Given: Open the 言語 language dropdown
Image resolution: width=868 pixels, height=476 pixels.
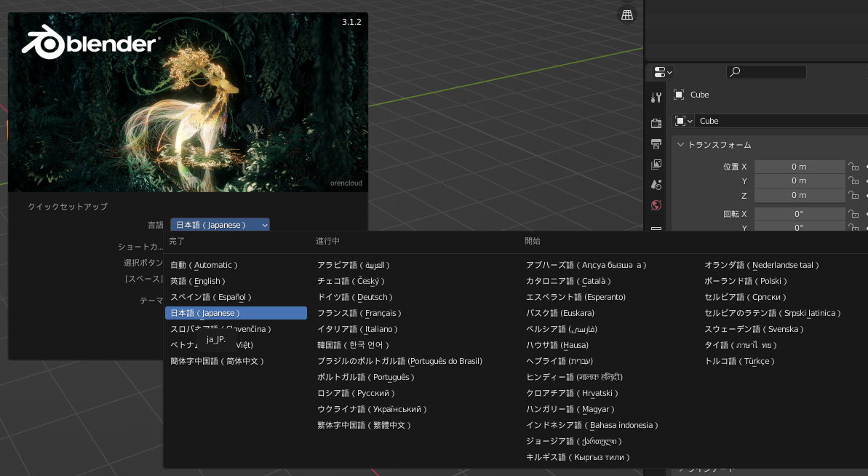Looking at the screenshot, I should click(x=220, y=225).
